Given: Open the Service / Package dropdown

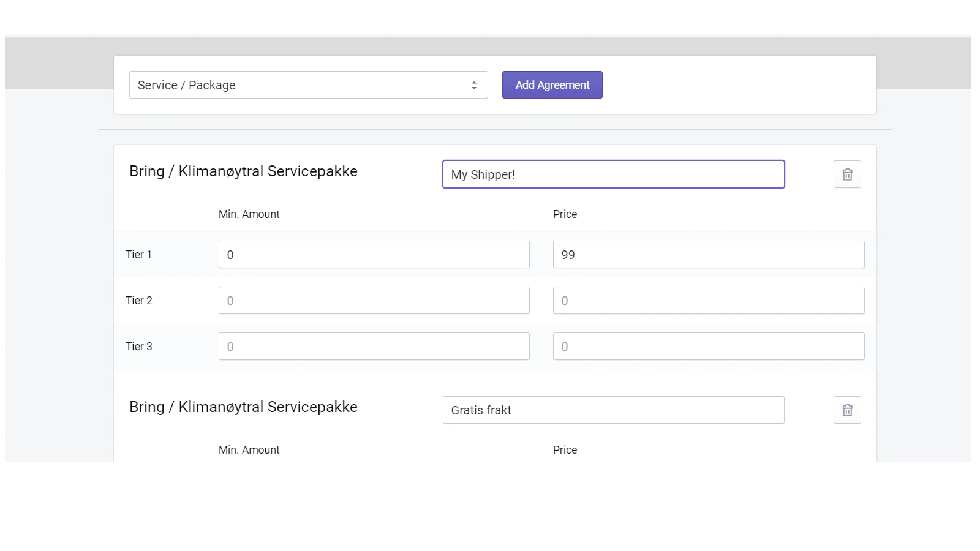Looking at the screenshot, I should [309, 85].
